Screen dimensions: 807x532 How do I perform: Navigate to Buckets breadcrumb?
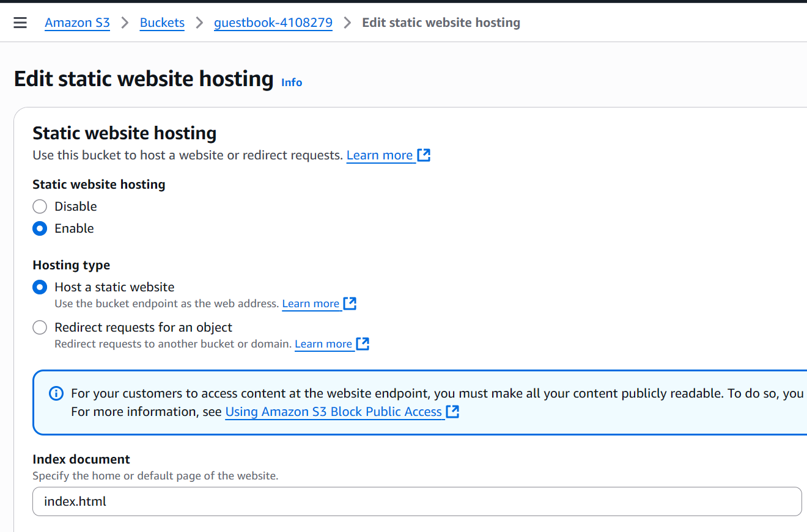(162, 23)
